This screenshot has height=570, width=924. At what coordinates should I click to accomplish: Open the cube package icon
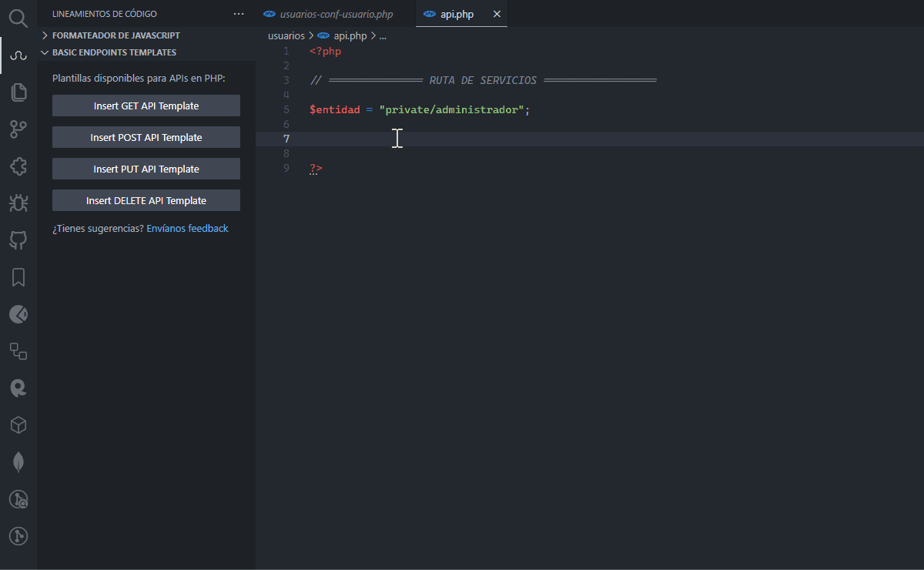18,425
